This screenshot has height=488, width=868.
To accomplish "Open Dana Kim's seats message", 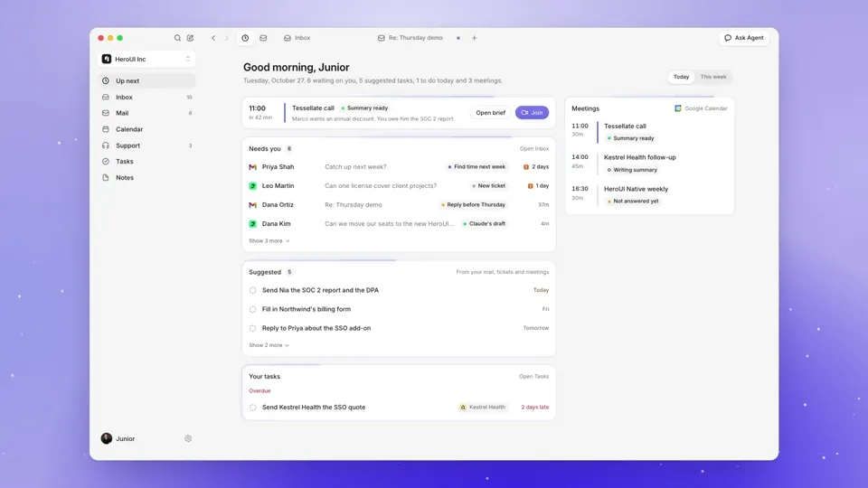I will click(x=399, y=224).
